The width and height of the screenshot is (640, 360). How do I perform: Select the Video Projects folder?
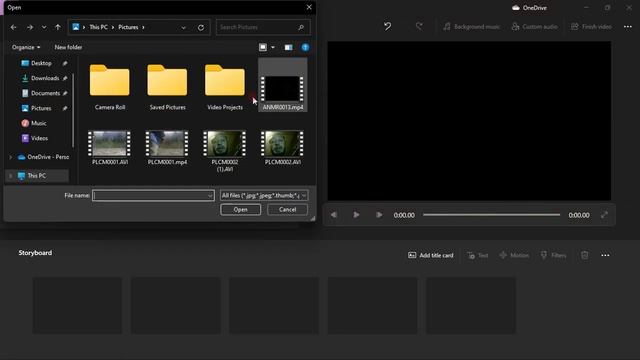(225, 87)
